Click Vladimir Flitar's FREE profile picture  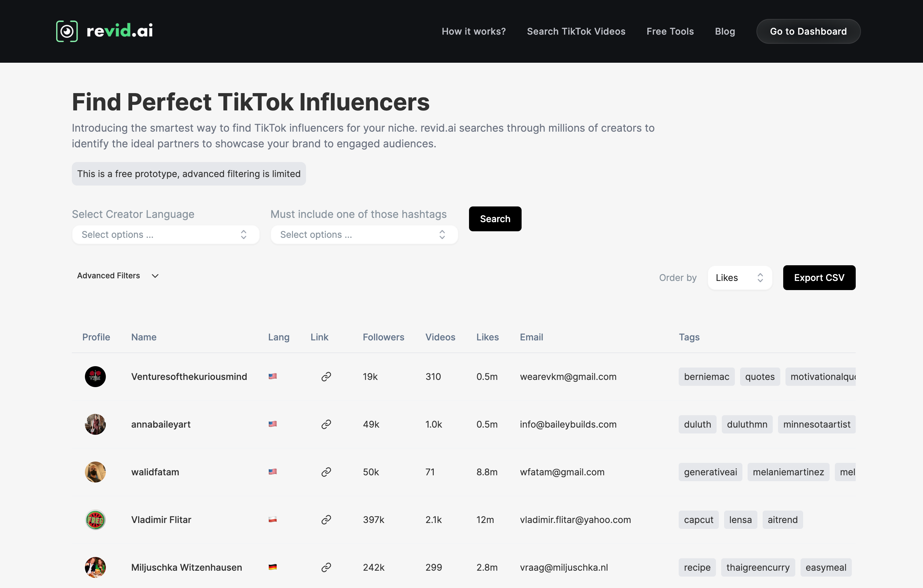[x=95, y=519]
